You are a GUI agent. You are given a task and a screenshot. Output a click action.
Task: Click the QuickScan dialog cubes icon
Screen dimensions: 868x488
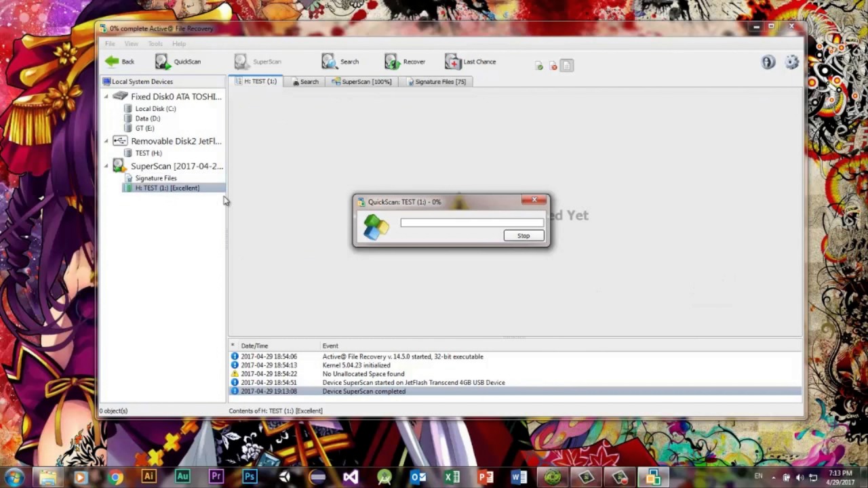(x=376, y=227)
